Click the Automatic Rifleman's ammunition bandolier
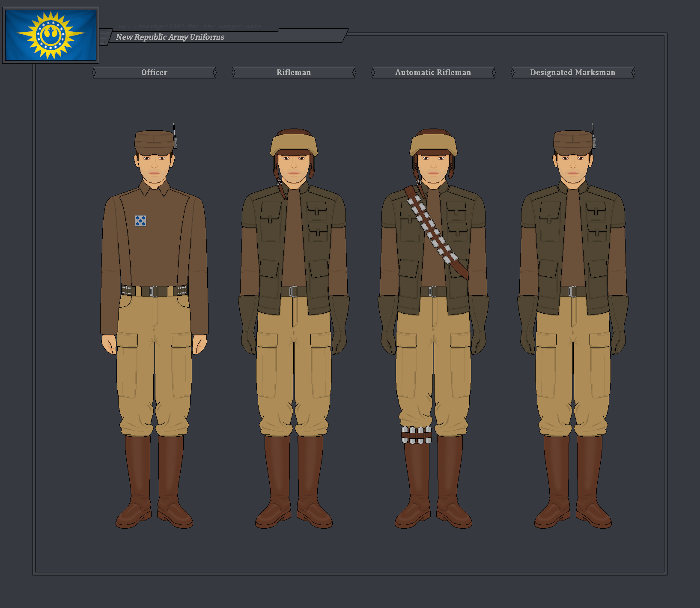This screenshot has width=700, height=608. (436, 232)
